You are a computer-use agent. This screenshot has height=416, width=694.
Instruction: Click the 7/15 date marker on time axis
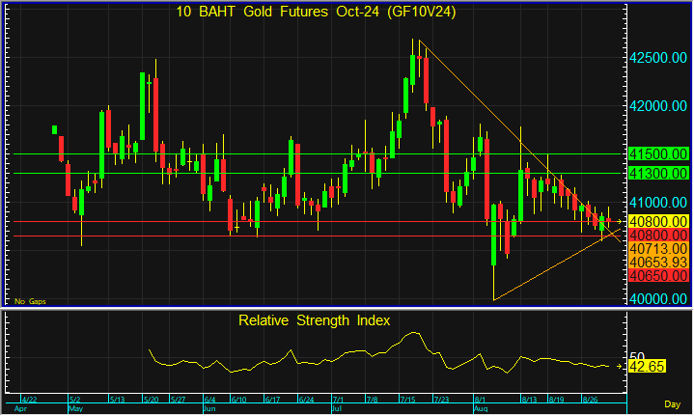click(x=408, y=400)
